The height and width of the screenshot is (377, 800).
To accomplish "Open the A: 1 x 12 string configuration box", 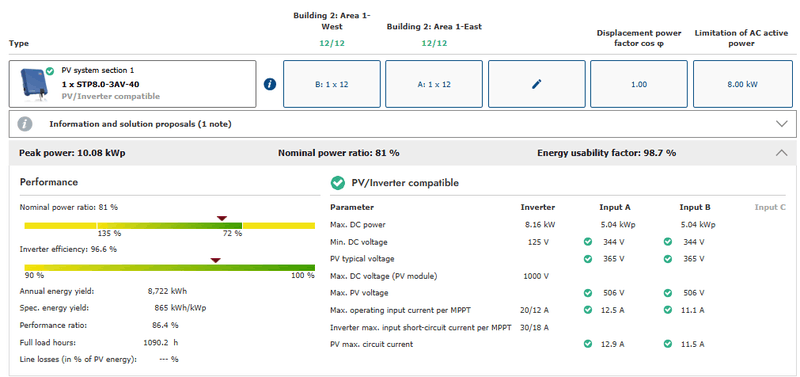I will [434, 84].
